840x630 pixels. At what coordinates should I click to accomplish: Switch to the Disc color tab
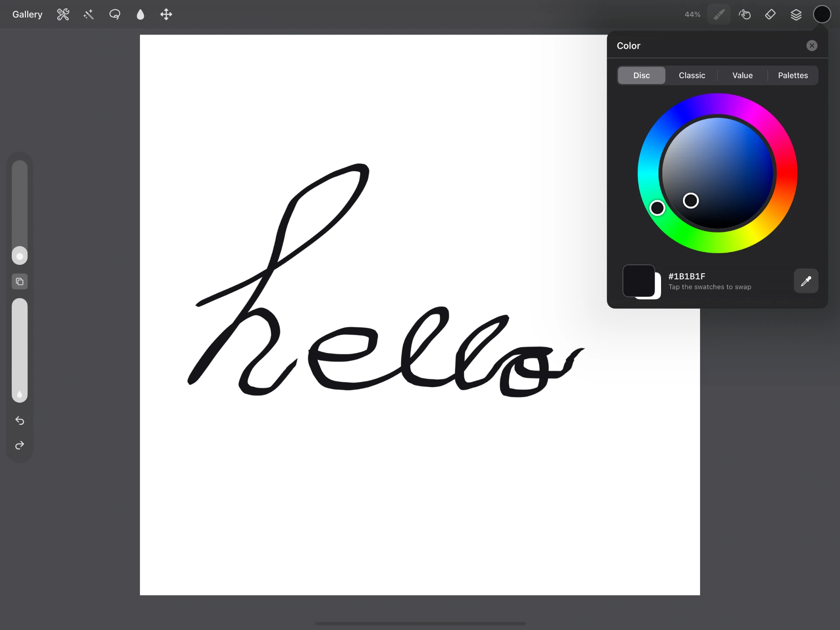pos(641,75)
